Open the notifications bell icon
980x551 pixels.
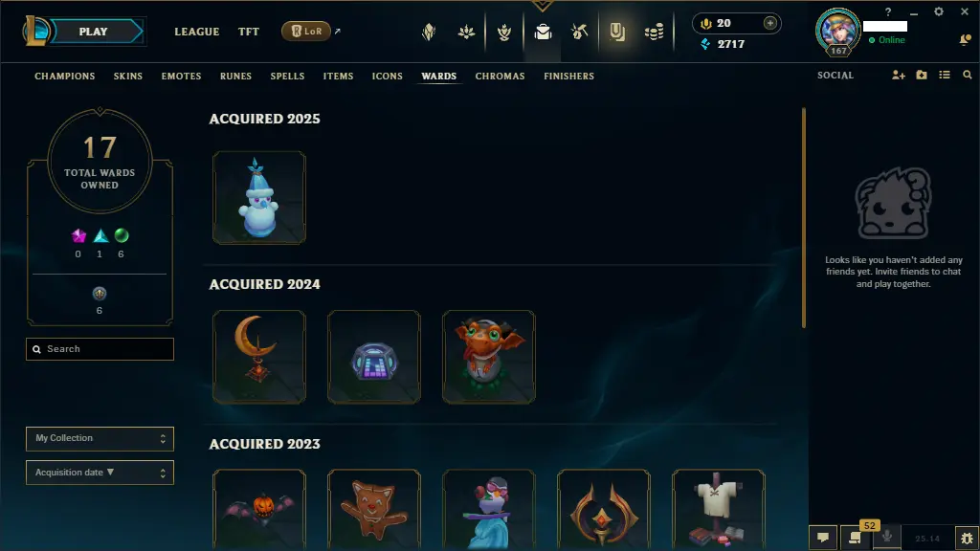click(x=965, y=40)
